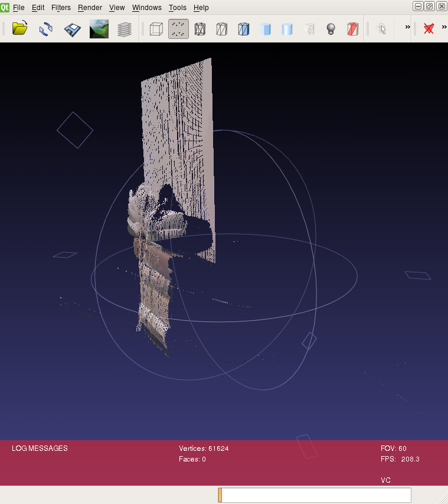The image size is (448, 504).
Task: Select flat shading render mode icon
Action: point(265,29)
